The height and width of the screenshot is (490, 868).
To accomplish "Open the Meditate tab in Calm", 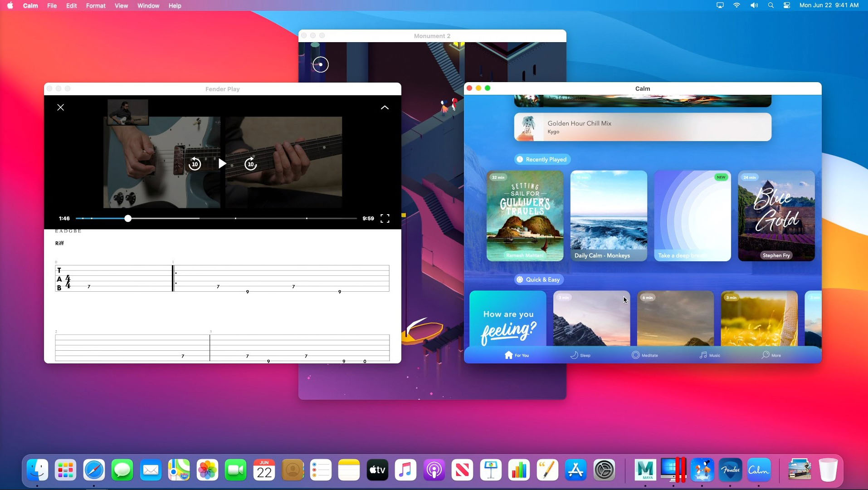I will 644,355.
